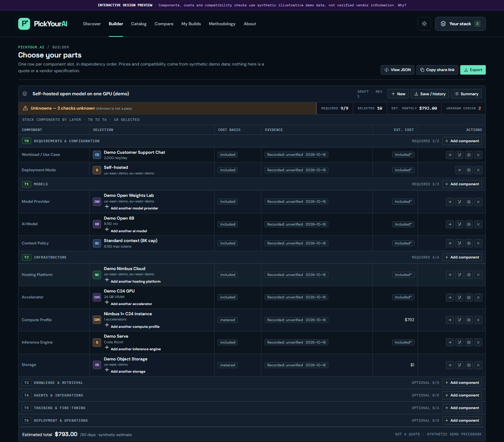Go to the Catalog tab
This screenshot has height=442, width=504.
pyautogui.click(x=139, y=24)
